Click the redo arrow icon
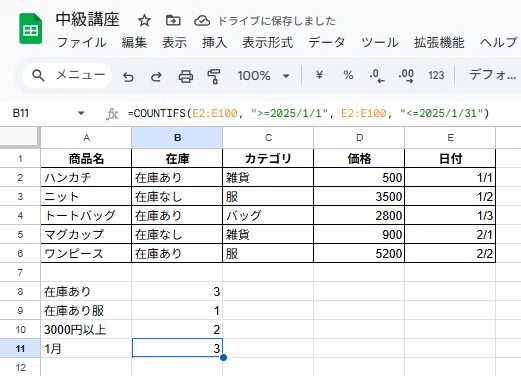The height and width of the screenshot is (376, 521). pos(156,77)
